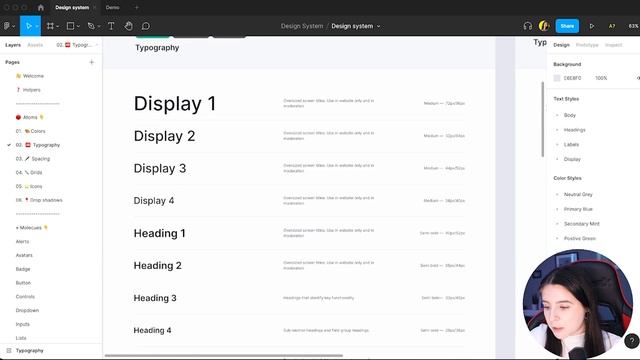Open the Badge page
Screen dimensions: 640x360
[23, 269]
